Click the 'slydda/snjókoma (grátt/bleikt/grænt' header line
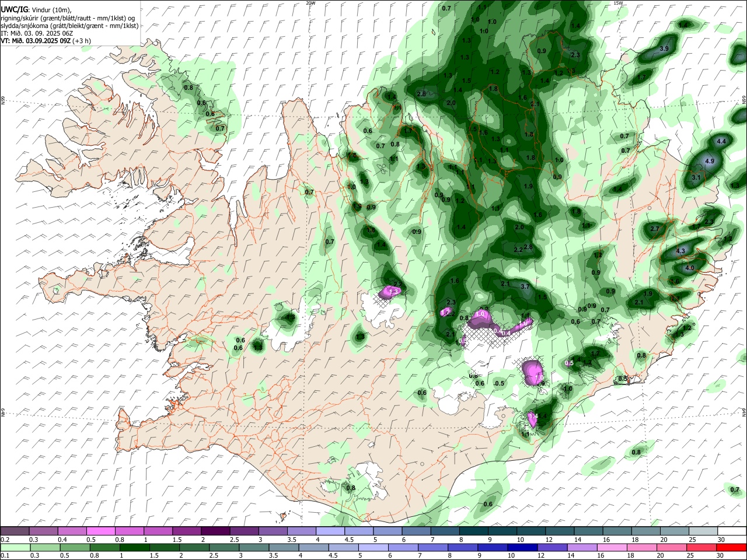 69,26
